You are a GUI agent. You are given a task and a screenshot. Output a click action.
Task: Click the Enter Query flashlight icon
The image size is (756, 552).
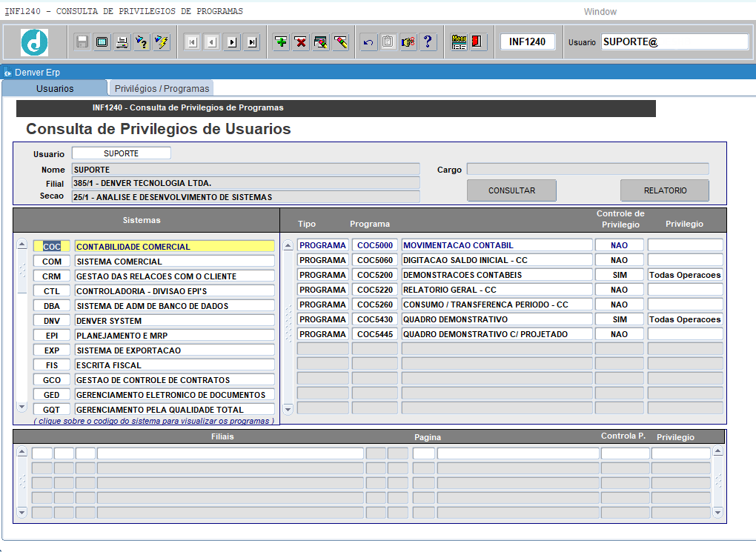pyautogui.click(x=142, y=42)
